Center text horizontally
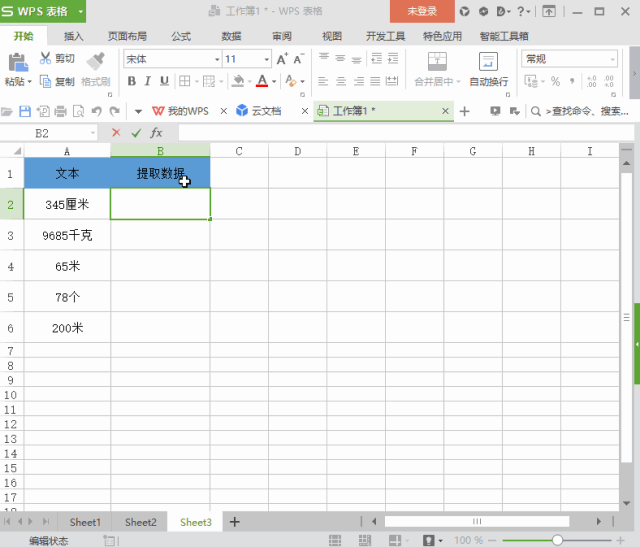The height and width of the screenshot is (547, 640). coord(341,81)
